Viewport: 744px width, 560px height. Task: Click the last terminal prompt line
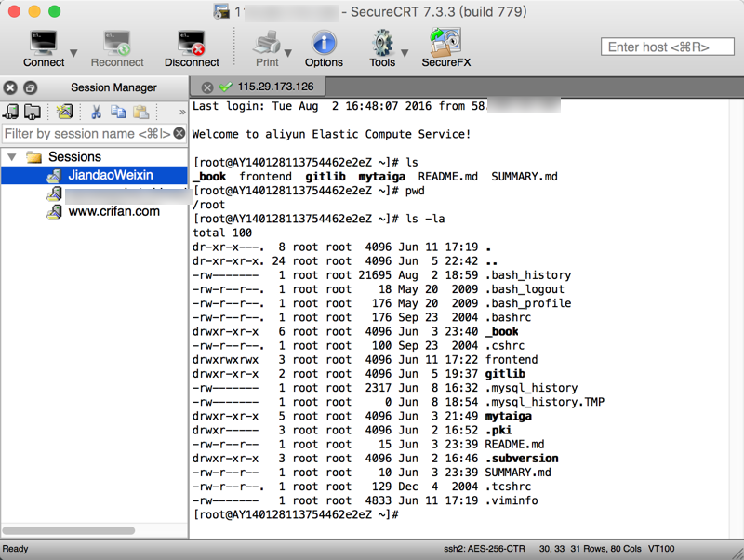pos(296,515)
